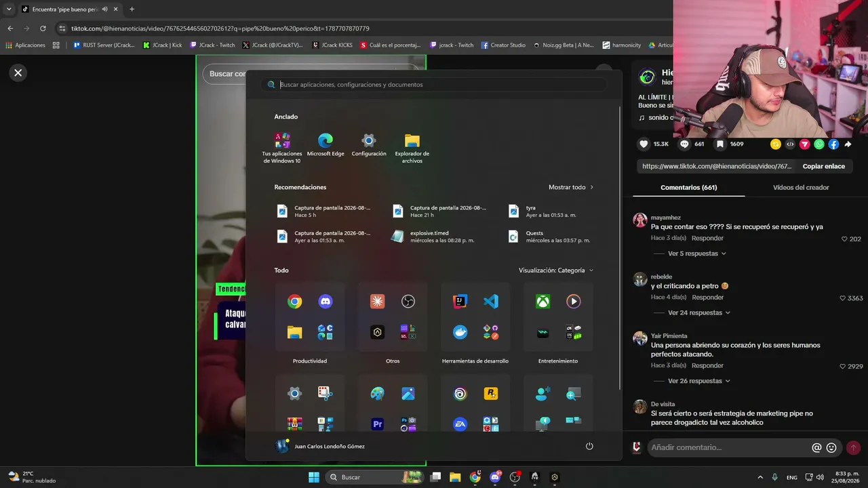
Task: Open Discord from the taskbar
Action: click(x=495, y=477)
